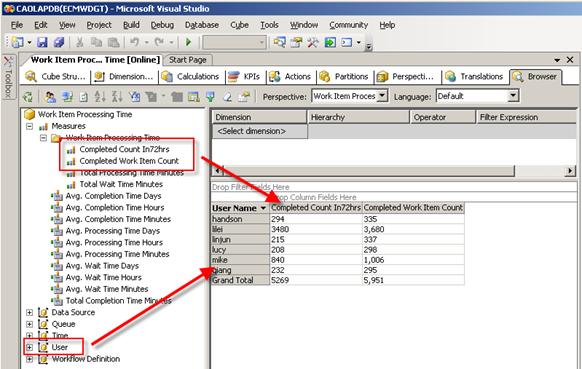Open the collapsed Toolbox side panel

pyautogui.click(x=8, y=77)
